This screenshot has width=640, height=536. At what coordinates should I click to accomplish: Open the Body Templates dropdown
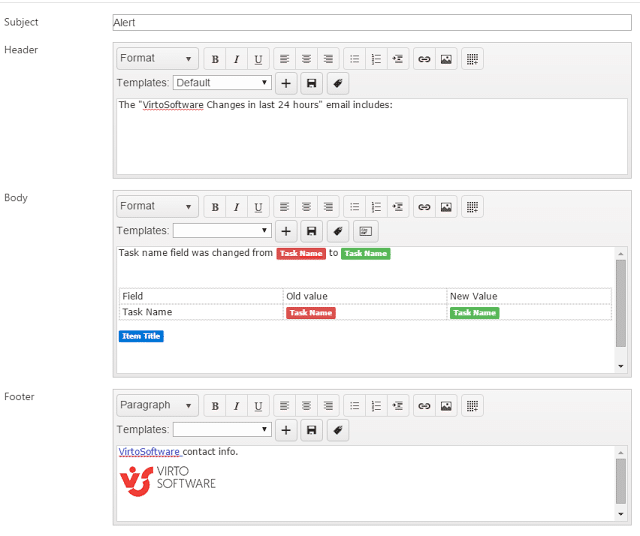pos(222,230)
